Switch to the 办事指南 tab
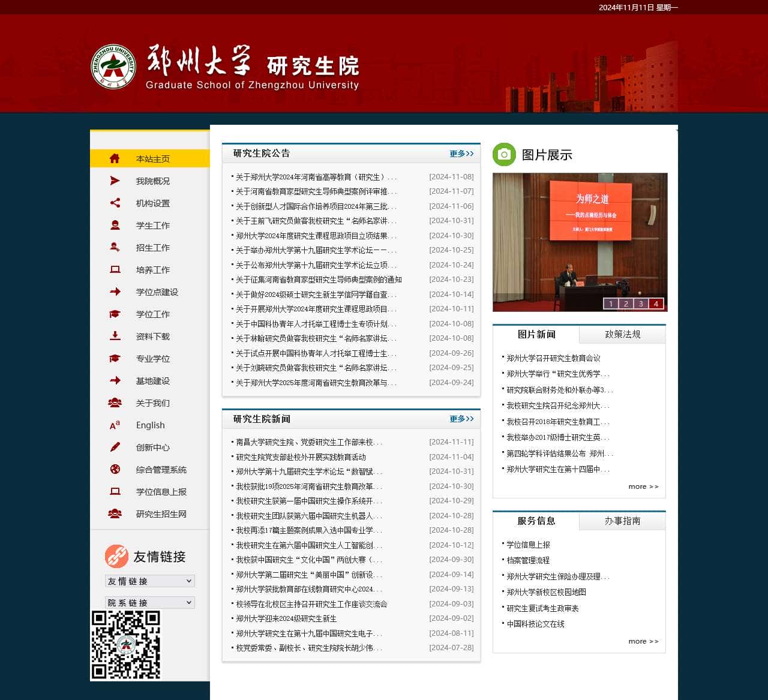 pos(623,521)
